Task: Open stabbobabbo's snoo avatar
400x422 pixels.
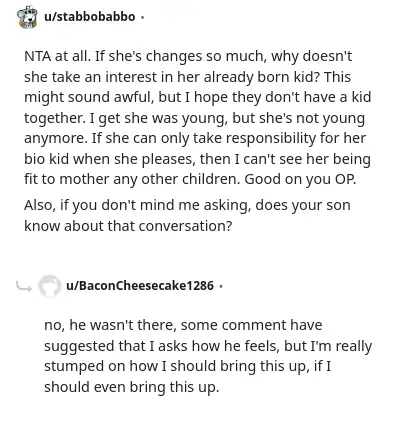Action: tap(27, 17)
